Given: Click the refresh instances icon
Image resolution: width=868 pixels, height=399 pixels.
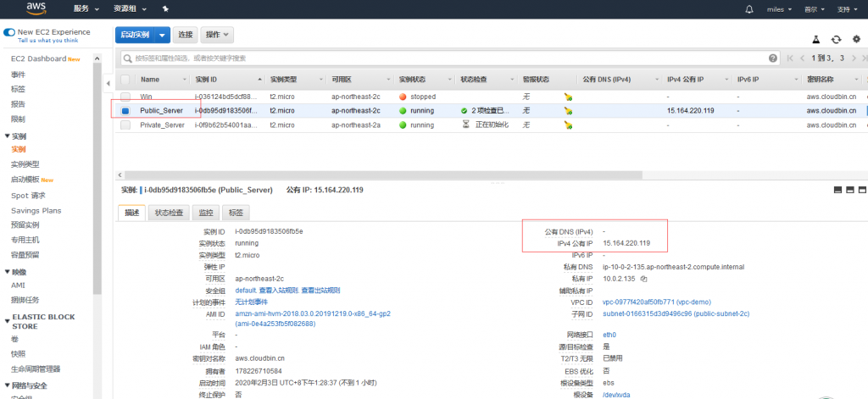Looking at the screenshot, I should pos(836,39).
